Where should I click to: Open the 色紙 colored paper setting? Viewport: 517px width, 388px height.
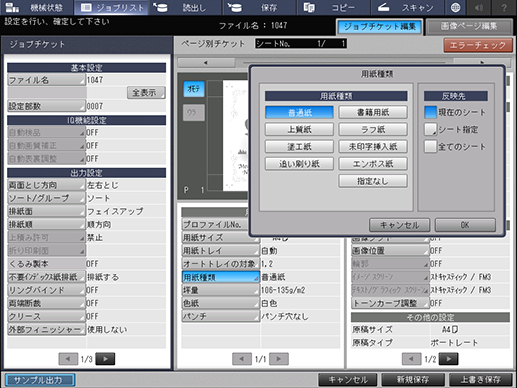(x=220, y=303)
